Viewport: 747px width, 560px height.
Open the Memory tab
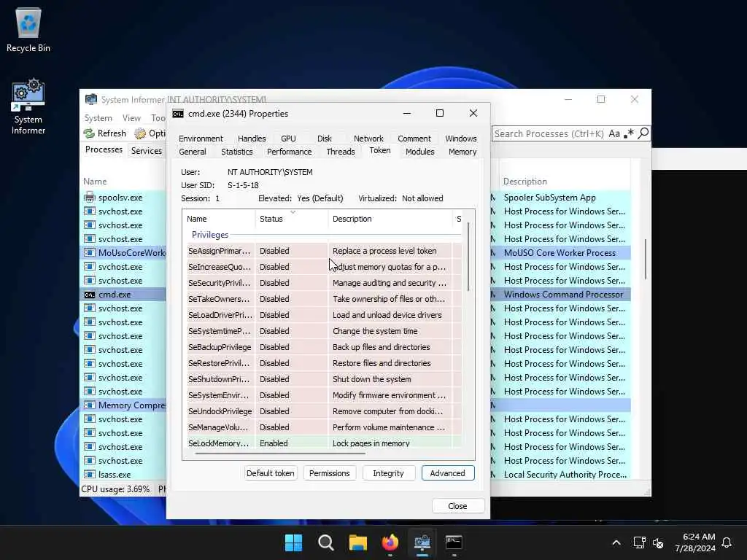click(x=462, y=152)
